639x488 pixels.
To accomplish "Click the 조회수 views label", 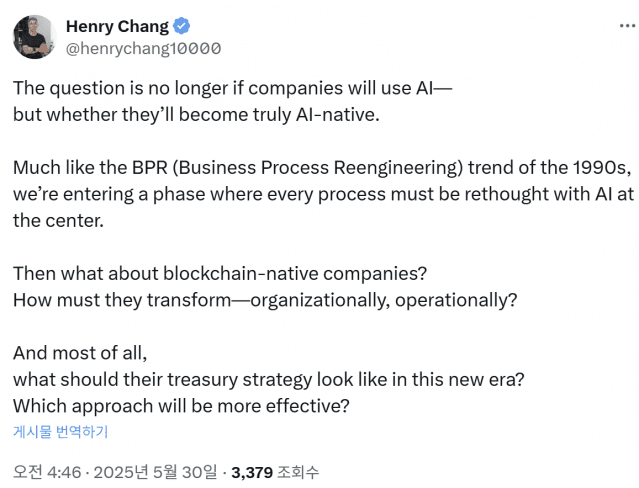I will [297, 472].
